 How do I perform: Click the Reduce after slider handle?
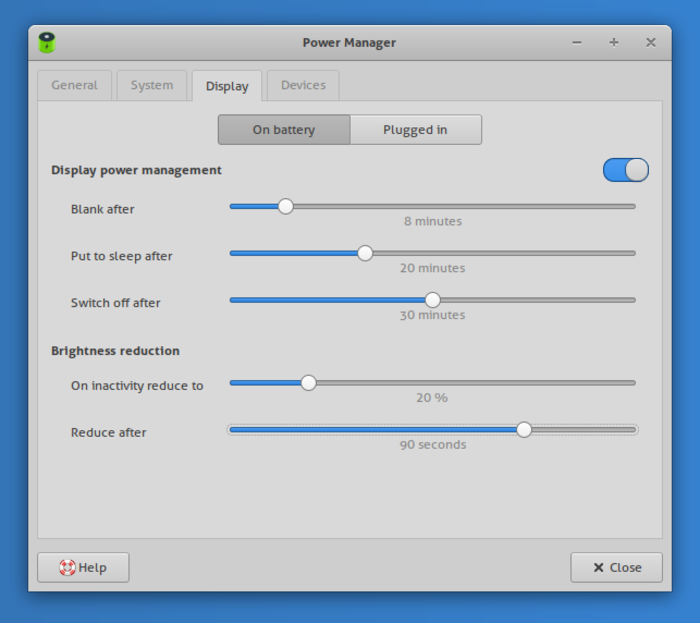tap(524, 430)
